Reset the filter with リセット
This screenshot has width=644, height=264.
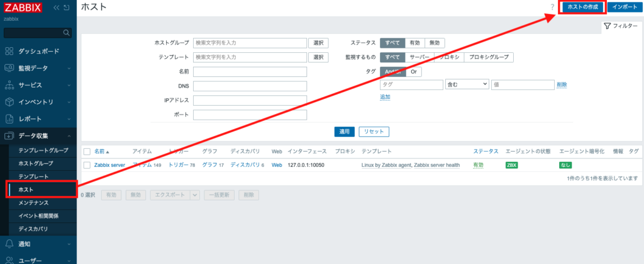point(374,132)
